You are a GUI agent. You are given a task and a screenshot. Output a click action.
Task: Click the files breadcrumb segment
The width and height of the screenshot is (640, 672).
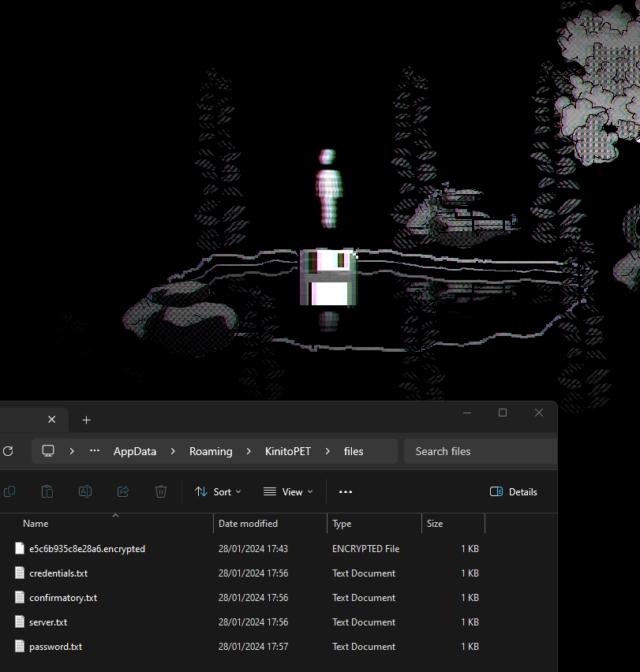[x=354, y=451]
